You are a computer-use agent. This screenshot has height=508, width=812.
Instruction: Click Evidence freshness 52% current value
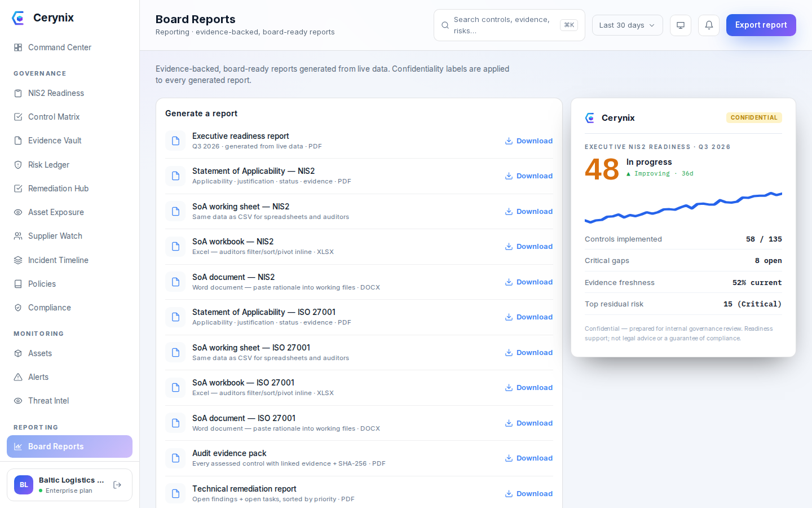[x=757, y=283]
